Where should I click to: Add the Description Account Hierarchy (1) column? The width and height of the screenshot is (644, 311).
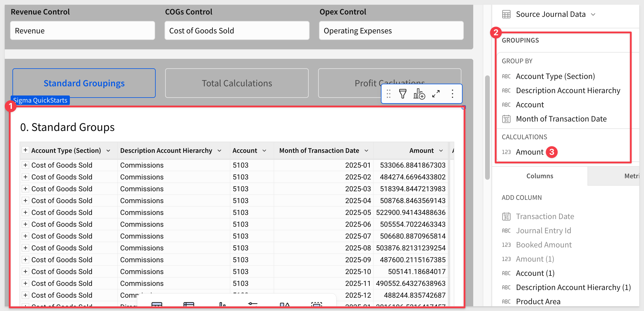(573, 287)
